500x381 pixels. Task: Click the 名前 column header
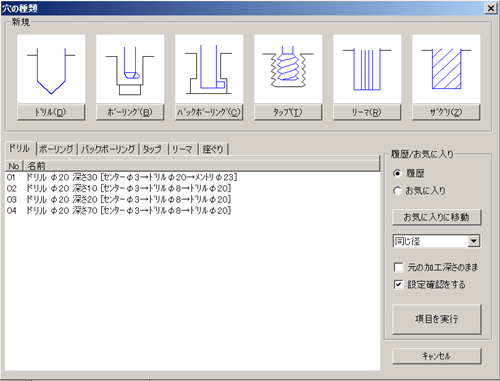(201, 166)
